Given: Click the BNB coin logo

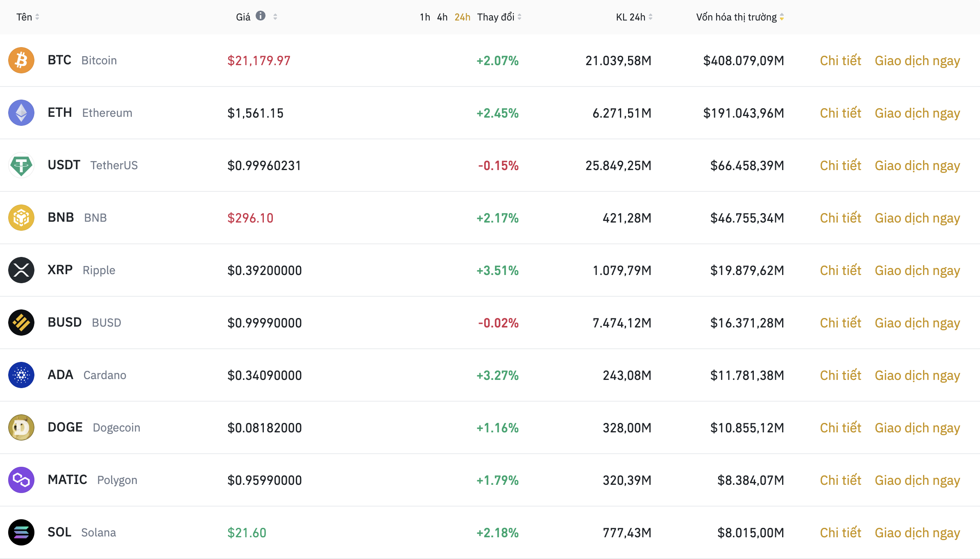Looking at the screenshot, I should (21, 218).
